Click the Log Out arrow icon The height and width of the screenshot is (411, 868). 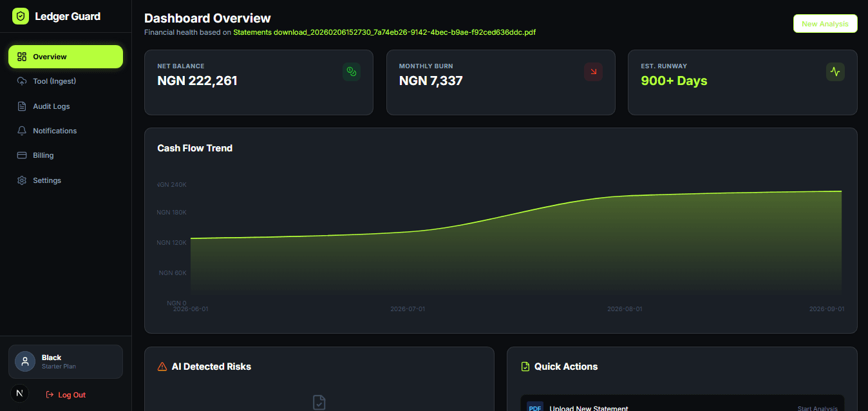(50, 395)
